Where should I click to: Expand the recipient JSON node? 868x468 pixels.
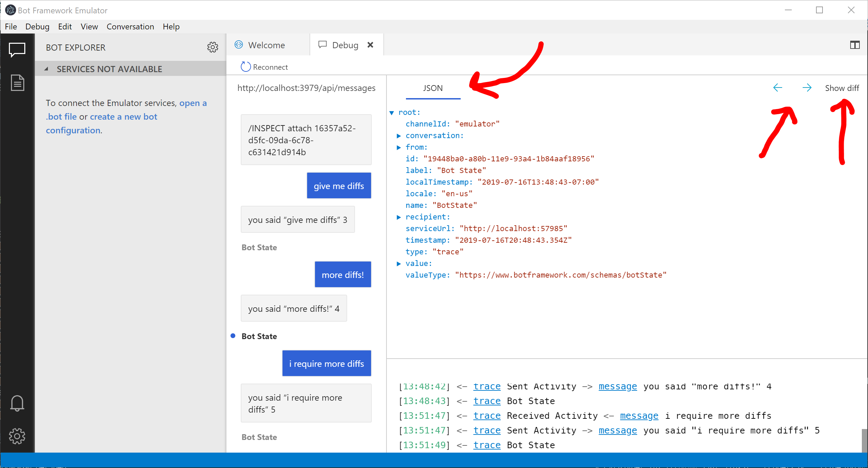point(398,217)
